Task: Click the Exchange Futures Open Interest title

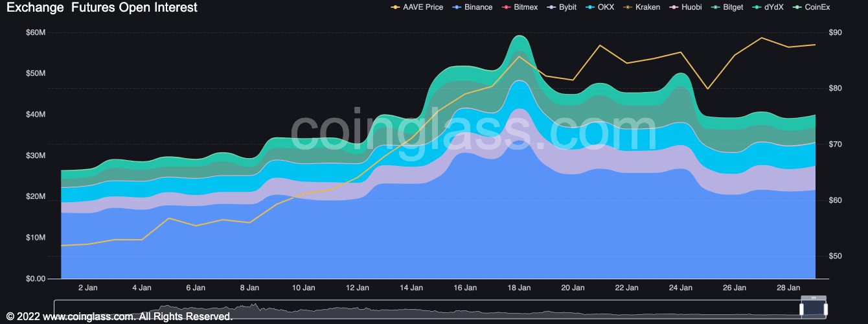Action: pos(102,8)
